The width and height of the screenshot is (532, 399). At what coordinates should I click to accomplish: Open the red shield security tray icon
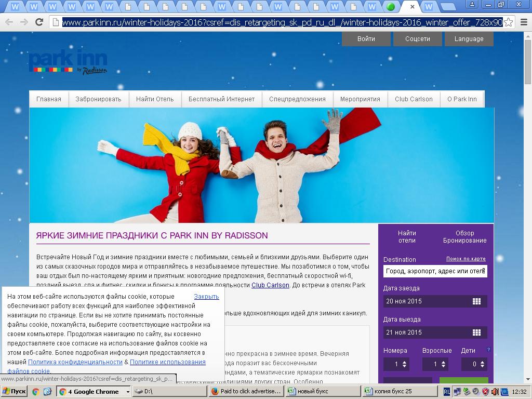[486, 392]
